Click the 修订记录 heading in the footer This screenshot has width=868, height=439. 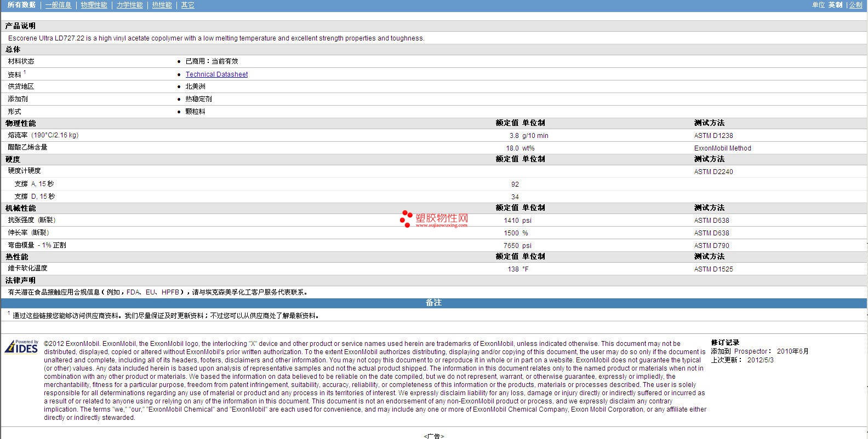[725, 343]
